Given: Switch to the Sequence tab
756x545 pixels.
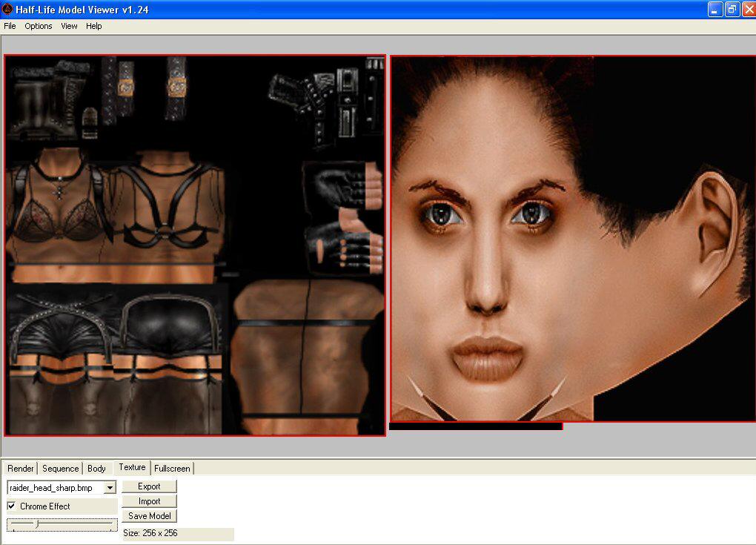Looking at the screenshot, I should [x=60, y=469].
